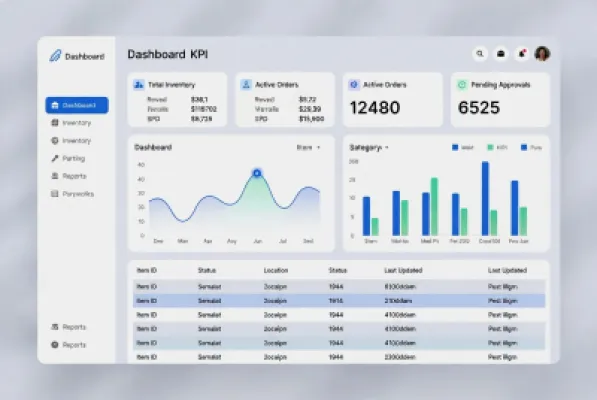Open the inbox icon next to search

tap(501, 54)
